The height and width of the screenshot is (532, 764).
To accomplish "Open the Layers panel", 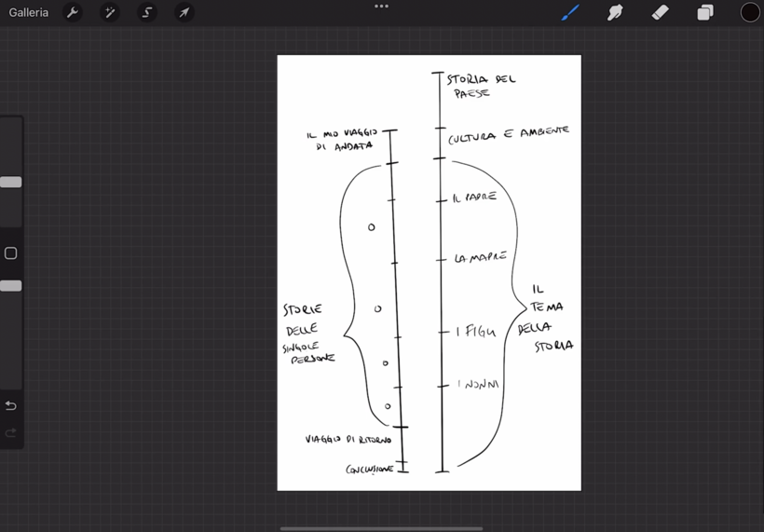I will pos(705,12).
